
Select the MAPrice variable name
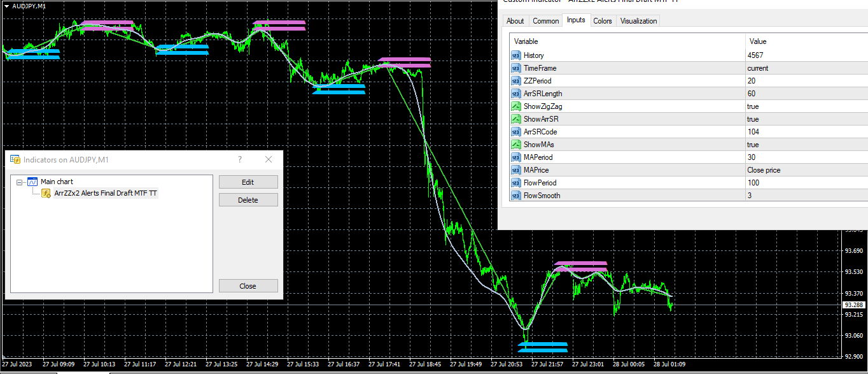click(x=536, y=170)
